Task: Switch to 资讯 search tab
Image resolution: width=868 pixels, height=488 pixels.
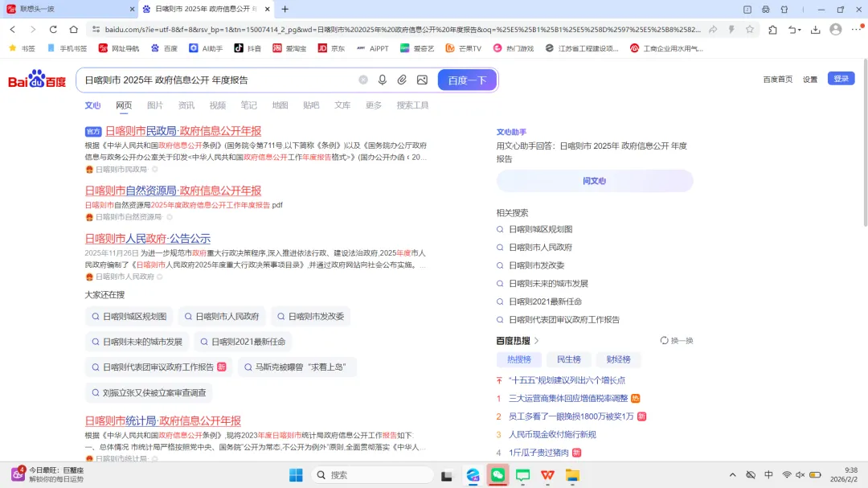Action: [x=186, y=105]
